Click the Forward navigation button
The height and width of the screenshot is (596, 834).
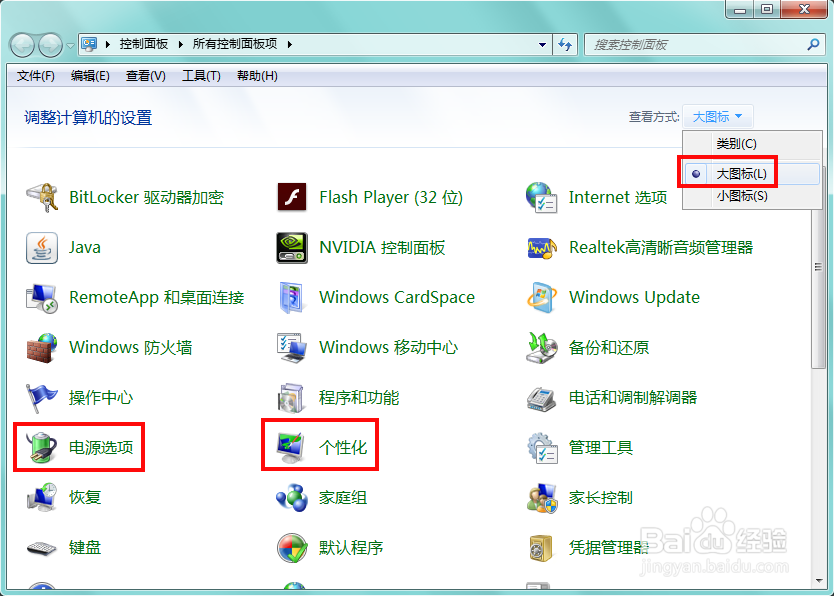(51, 45)
